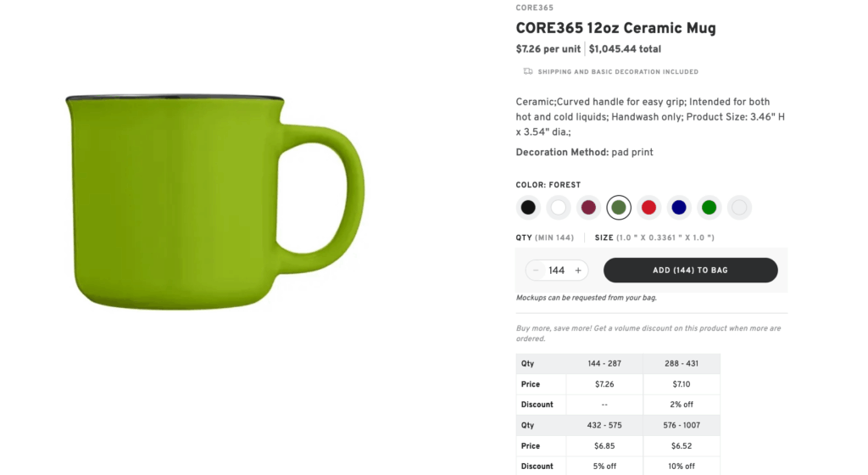Pick the maroon color swatch
Viewport: 868px width, 475px height.
coord(588,207)
